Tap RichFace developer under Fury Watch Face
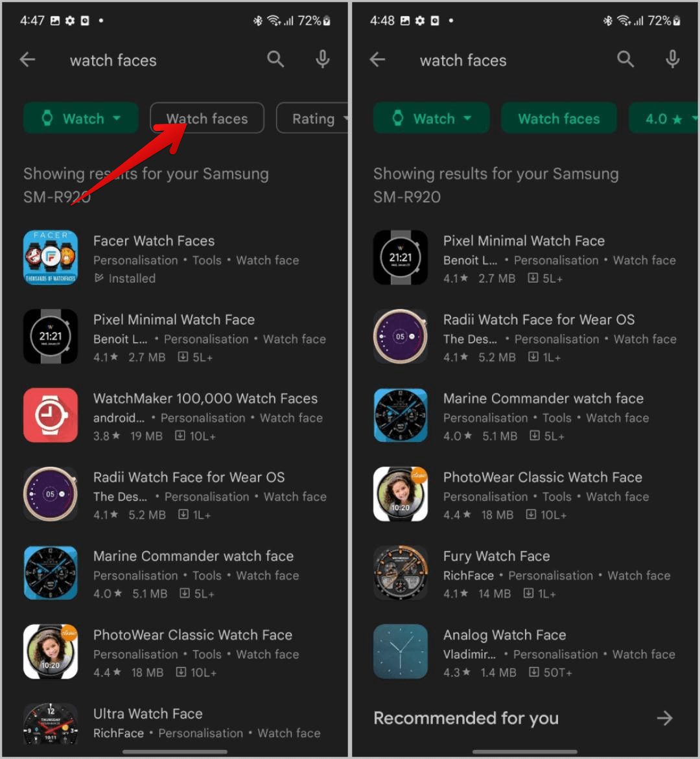 tap(468, 576)
